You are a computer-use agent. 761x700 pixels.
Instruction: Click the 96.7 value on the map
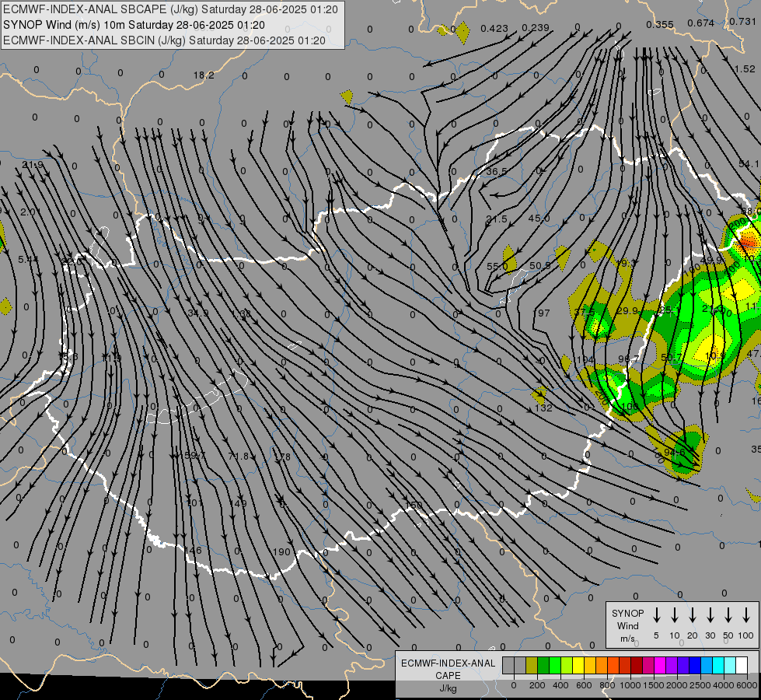[x=629, y=359]
